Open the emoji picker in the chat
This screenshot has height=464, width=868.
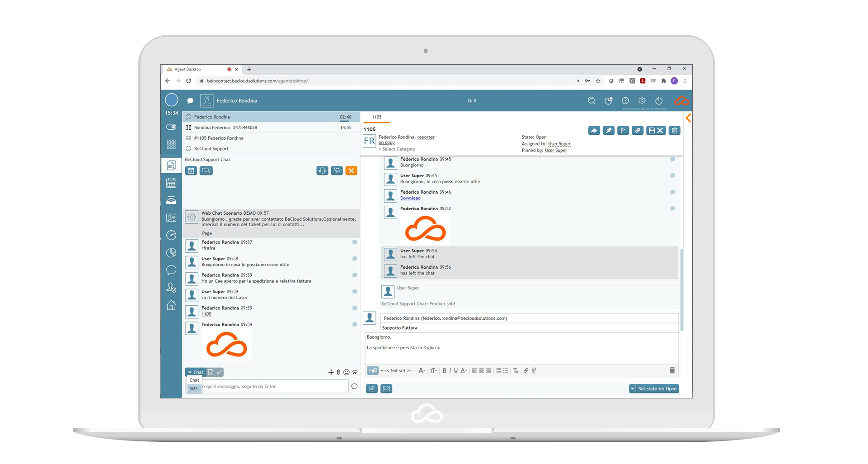pyautogui.click(x=347, y=372)
